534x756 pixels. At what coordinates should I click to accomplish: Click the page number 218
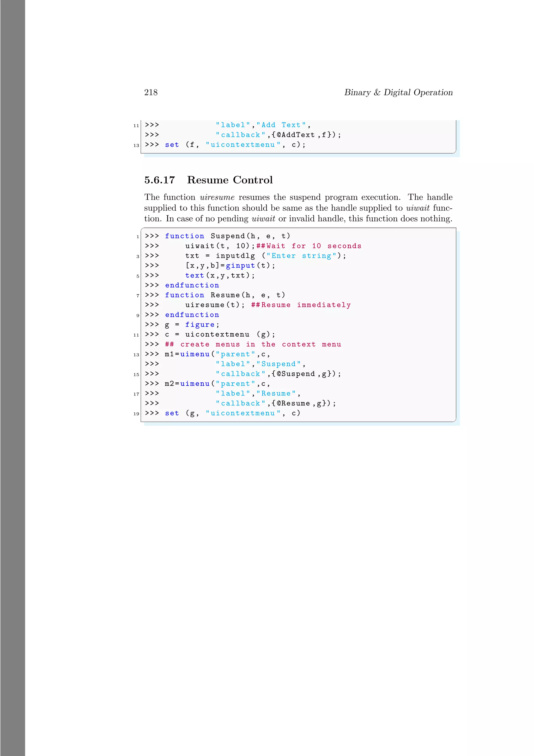pyautogui.click(x=151, y=92)
